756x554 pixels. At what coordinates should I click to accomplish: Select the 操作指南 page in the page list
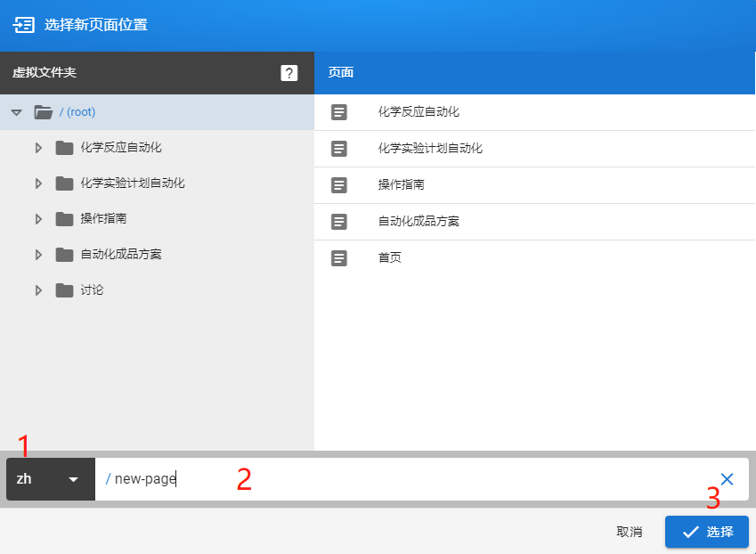pos(396,184)
